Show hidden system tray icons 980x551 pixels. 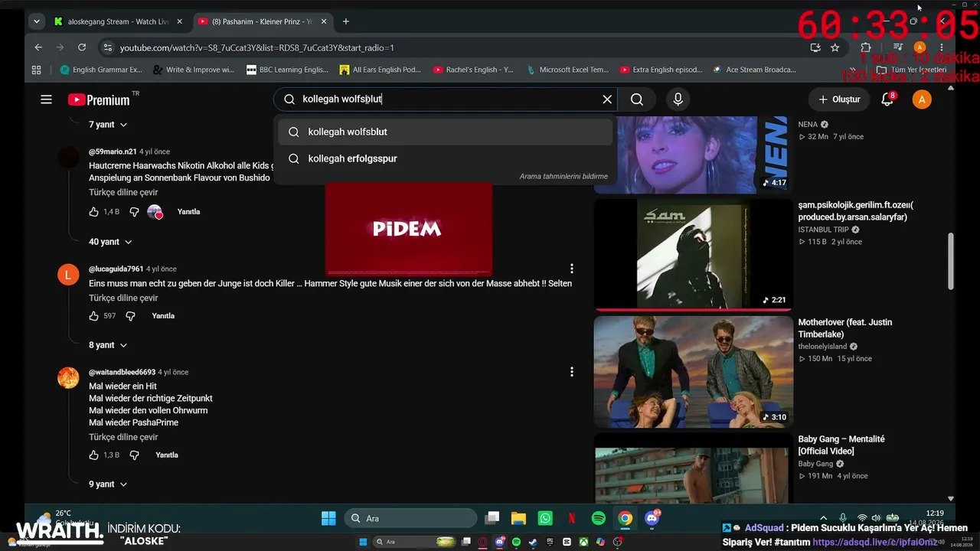coord(823,519)
